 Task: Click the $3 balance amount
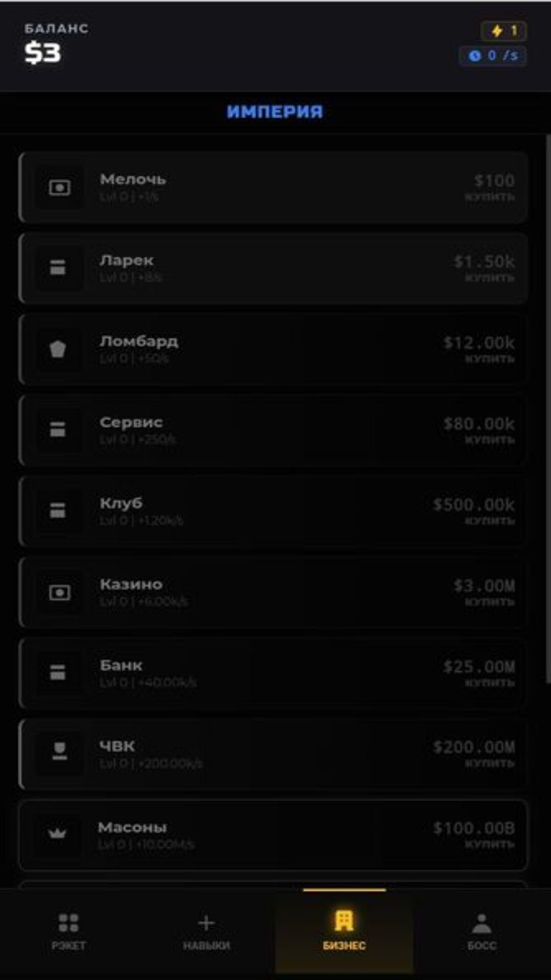click(x=43, y=53)
